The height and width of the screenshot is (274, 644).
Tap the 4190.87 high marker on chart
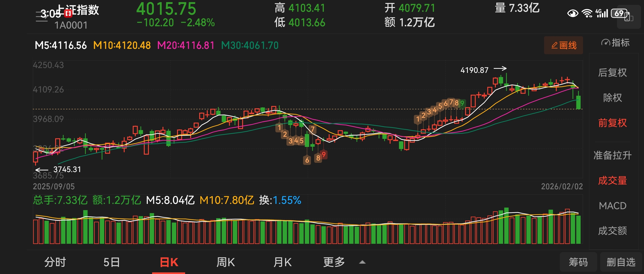pos(474,70)
